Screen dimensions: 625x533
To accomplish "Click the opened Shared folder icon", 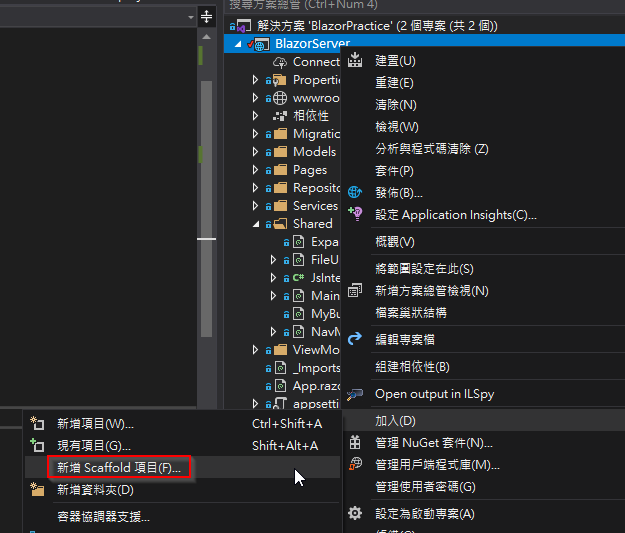I will coord(280,224).
